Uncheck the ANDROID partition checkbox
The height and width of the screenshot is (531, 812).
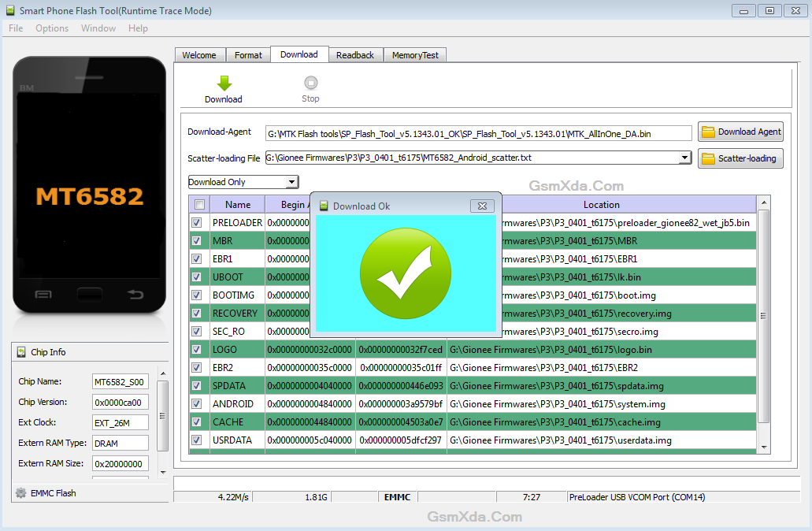(197, 404)
